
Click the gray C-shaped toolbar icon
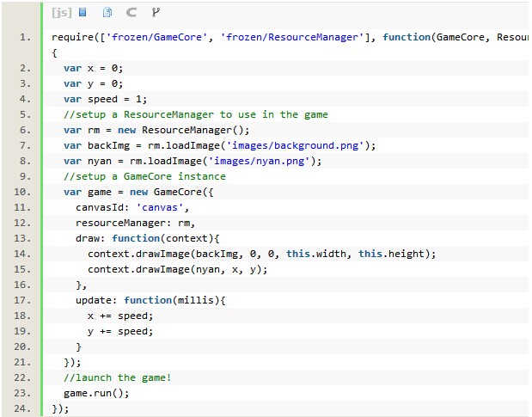131,13
